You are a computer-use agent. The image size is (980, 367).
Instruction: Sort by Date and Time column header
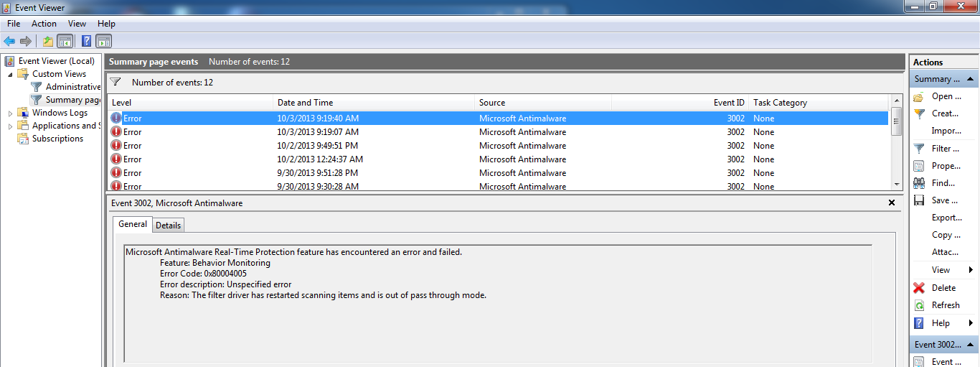pos(374,103)
